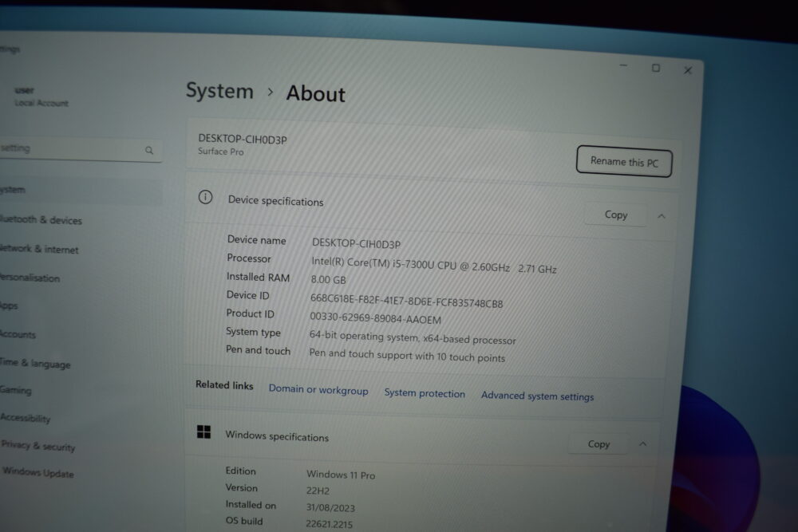Select Product ID value 00330-62969-89084-AAOEM
This screenshot has width=798, height=532.
tap(375, 318)
